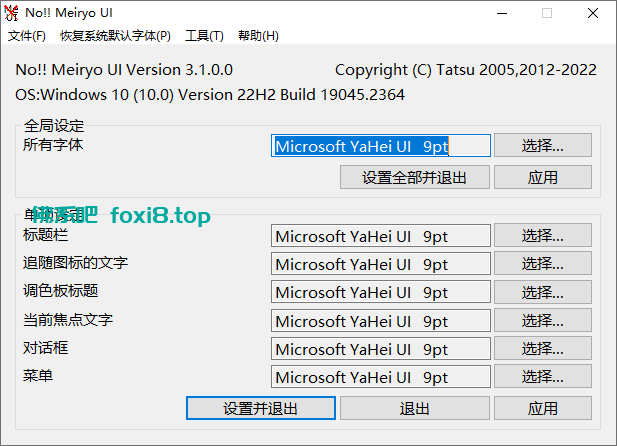617x446 pixels.
Task: Open the 恢复系统默认字体(P) menu
Action: tap(115, 36)
